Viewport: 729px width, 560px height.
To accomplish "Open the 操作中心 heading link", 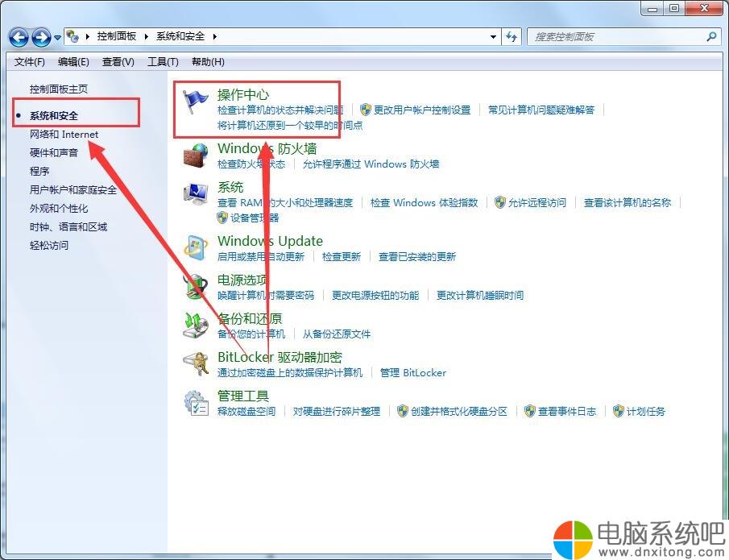I will pos(243,95).
